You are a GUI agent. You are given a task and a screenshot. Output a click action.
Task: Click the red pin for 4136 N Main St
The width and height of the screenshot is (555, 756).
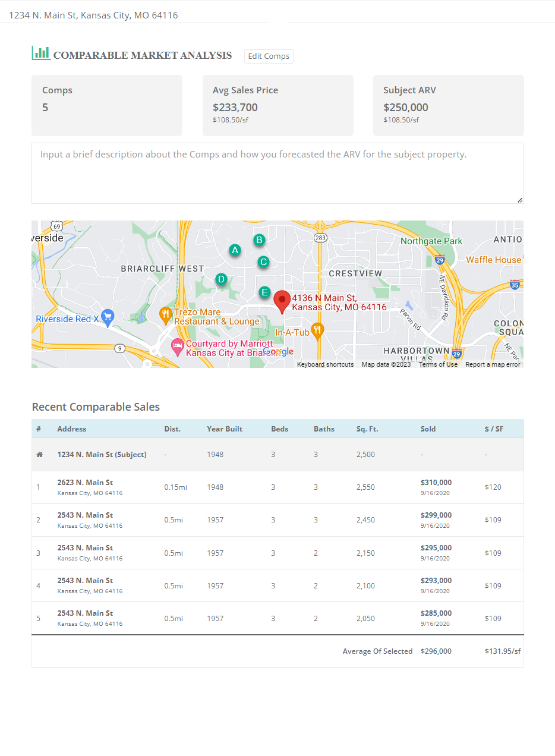[282, 300]
